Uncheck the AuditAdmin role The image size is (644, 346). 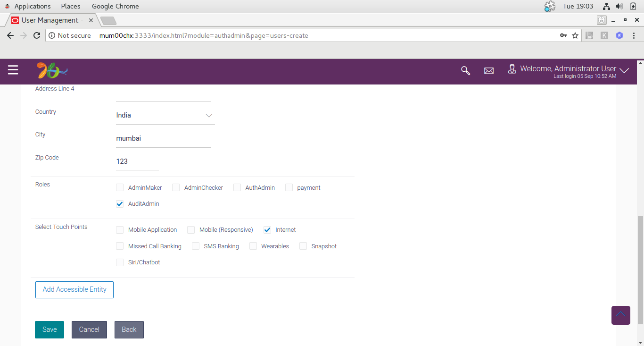[120, 204]
